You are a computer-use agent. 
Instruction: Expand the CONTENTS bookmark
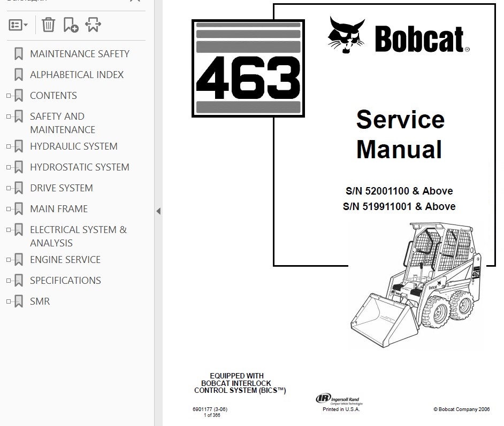8,96
